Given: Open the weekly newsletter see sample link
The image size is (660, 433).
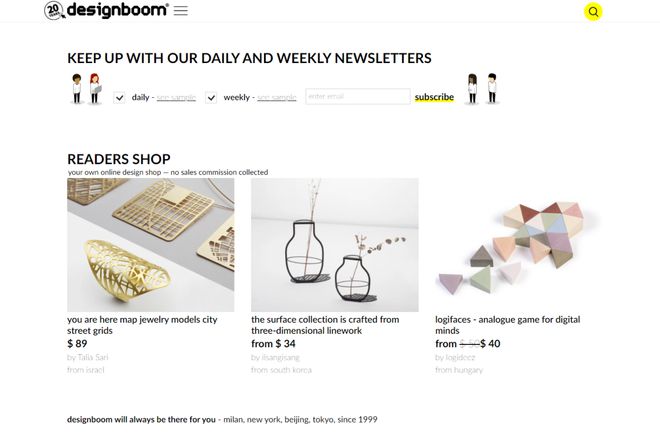Looking at the screenshot, I should point(277,98).
